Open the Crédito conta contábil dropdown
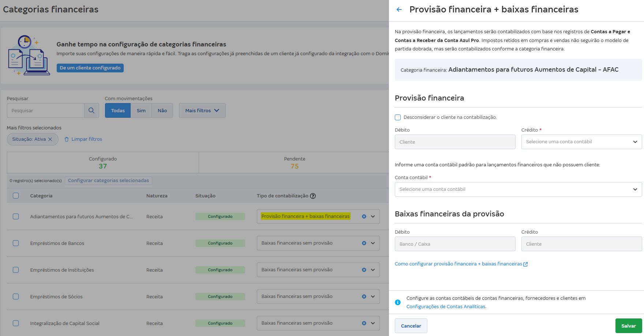Screen dimensions: 644x336 (x=581, y=141)
